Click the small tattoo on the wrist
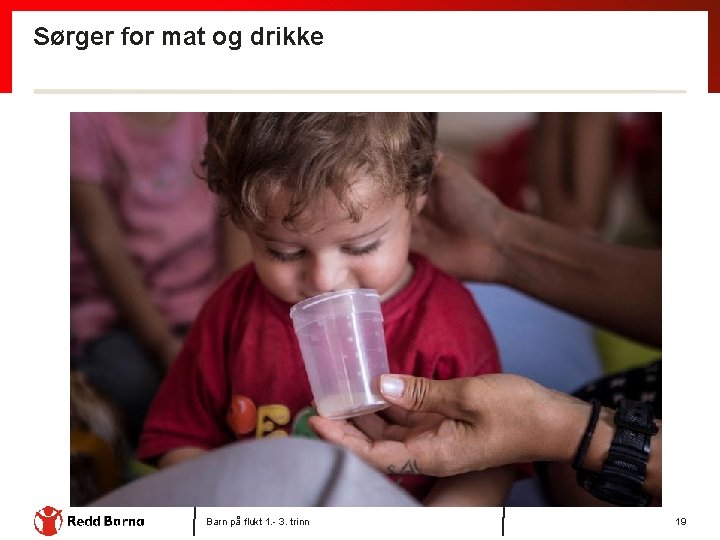 point(402,468)
